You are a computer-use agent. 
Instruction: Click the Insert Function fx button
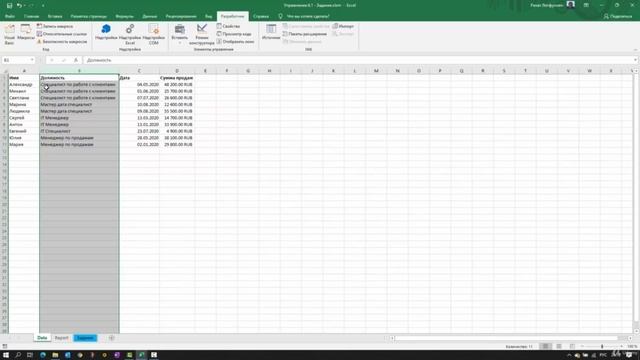point(76,60)
